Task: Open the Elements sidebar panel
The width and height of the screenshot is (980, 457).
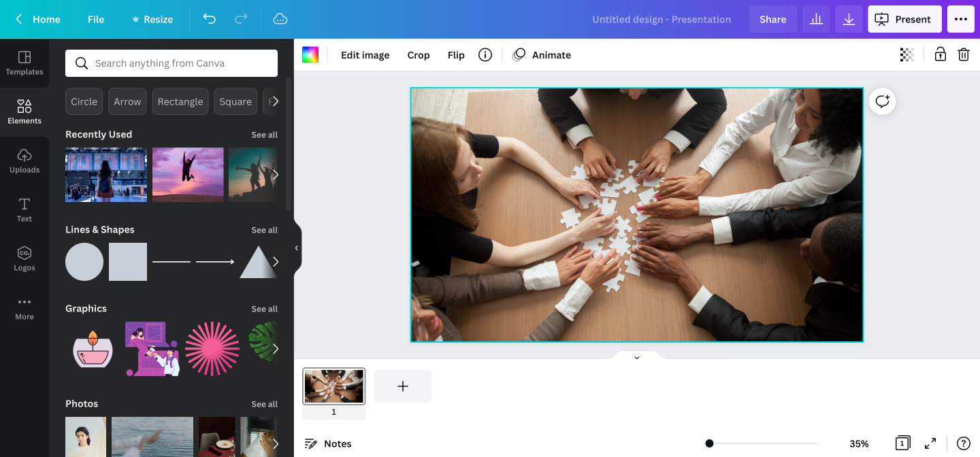Action: (x=24, y=112)
